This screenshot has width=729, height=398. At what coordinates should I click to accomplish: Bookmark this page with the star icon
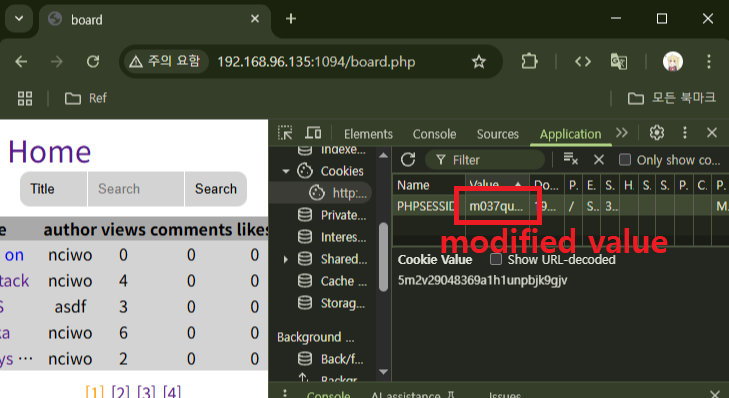click(x=478, y=61)
